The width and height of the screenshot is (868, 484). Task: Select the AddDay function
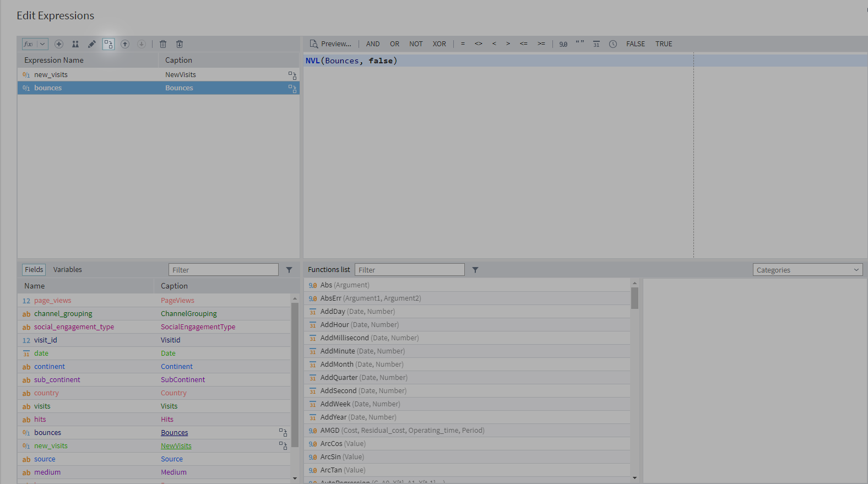(467, 312)
